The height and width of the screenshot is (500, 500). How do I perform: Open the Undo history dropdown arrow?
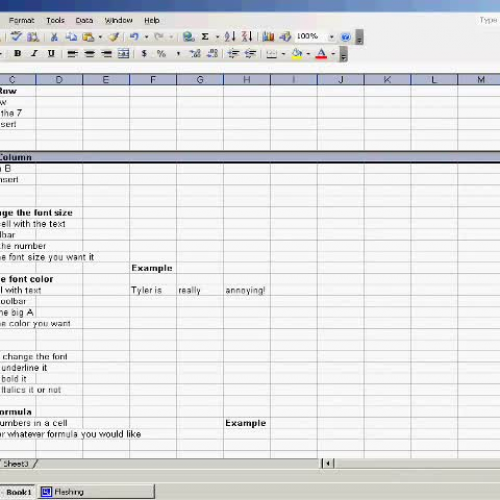coord(146,37)
